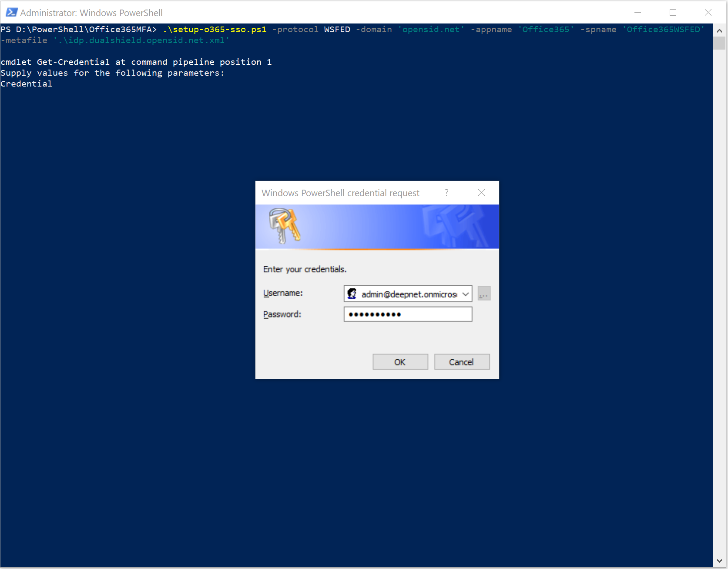
Task: Click the 'Administrator: Windows PowerShell' window title
Action: [91, 13]
